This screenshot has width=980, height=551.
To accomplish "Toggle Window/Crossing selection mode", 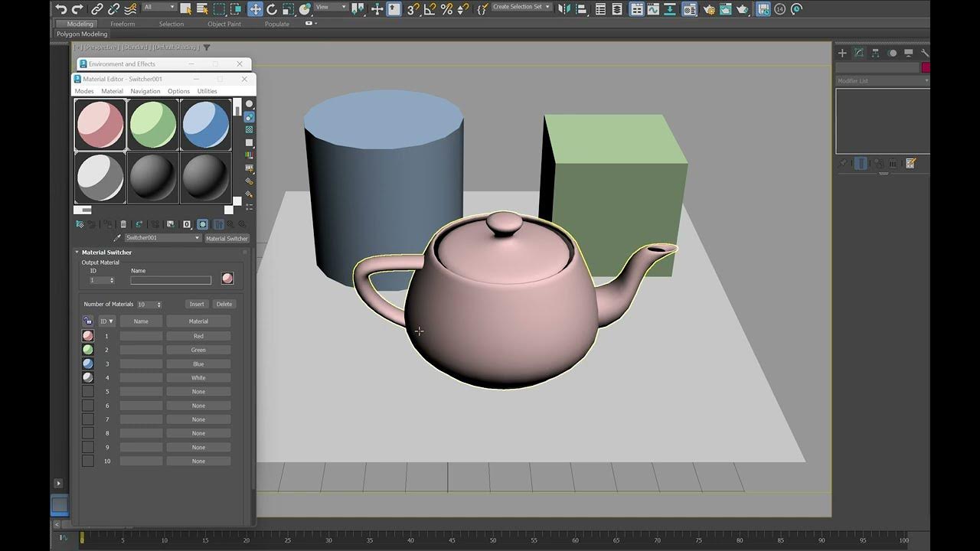I will (237, 9).
